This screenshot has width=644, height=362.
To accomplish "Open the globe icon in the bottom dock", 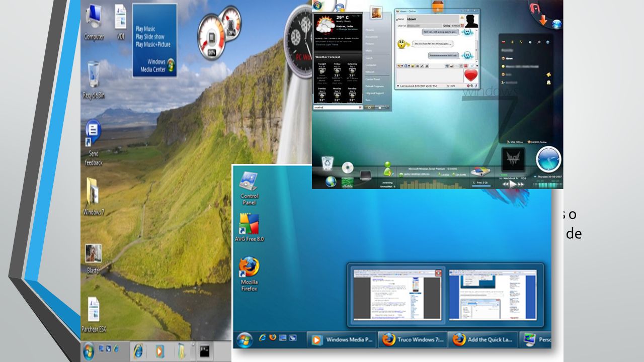I will [331, 182].
